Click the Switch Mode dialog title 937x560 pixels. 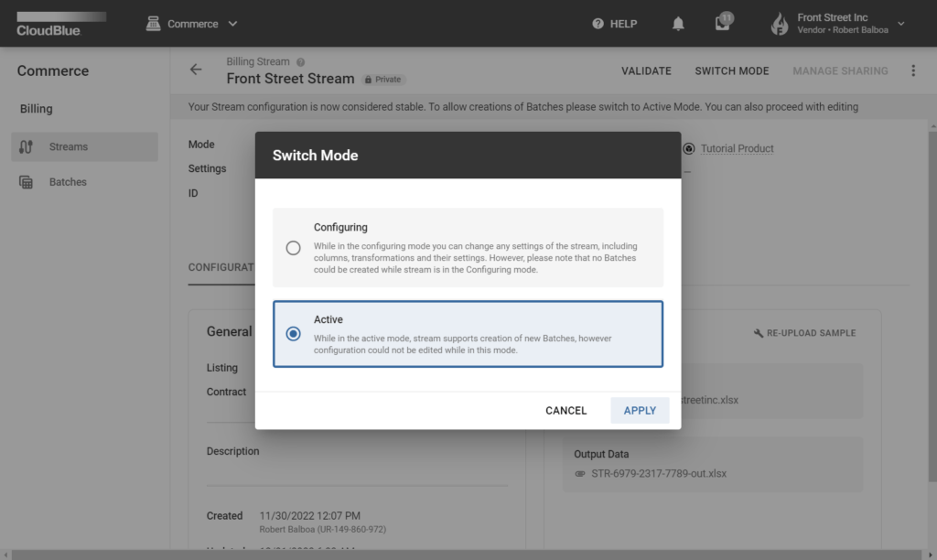click(316, 156)
